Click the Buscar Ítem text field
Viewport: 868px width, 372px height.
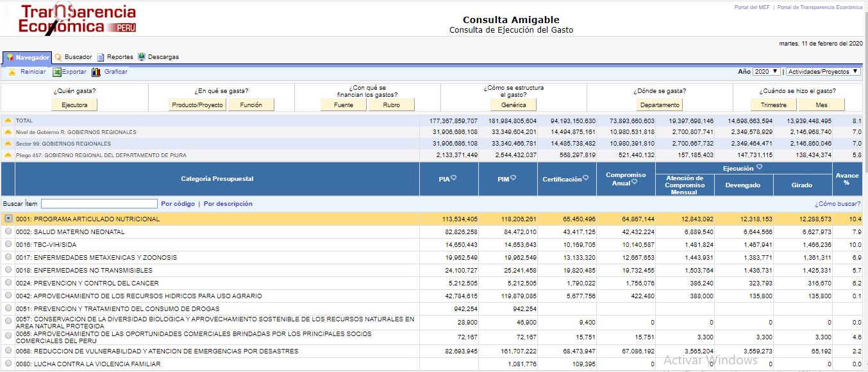(99, 204)
